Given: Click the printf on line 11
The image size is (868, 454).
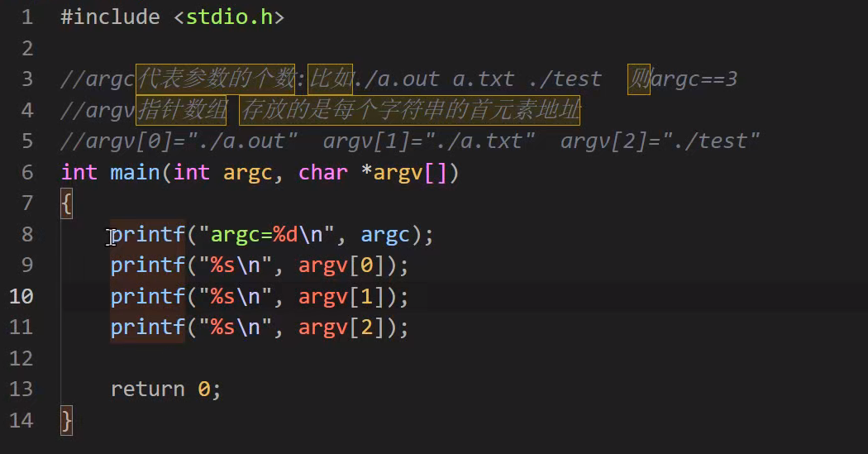Looking at the screenshot, I should click(148, 327).
